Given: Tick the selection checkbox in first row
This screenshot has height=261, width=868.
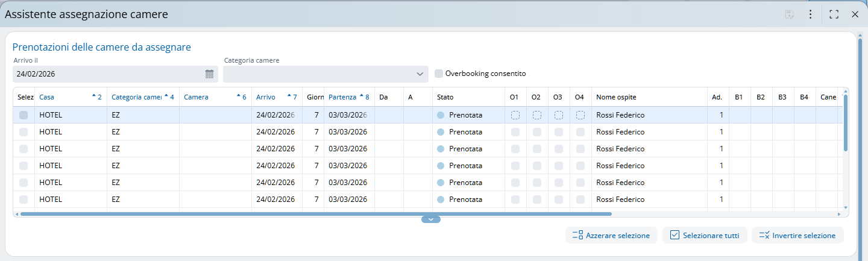Looking at the screenshot, I should click(24, 115).
